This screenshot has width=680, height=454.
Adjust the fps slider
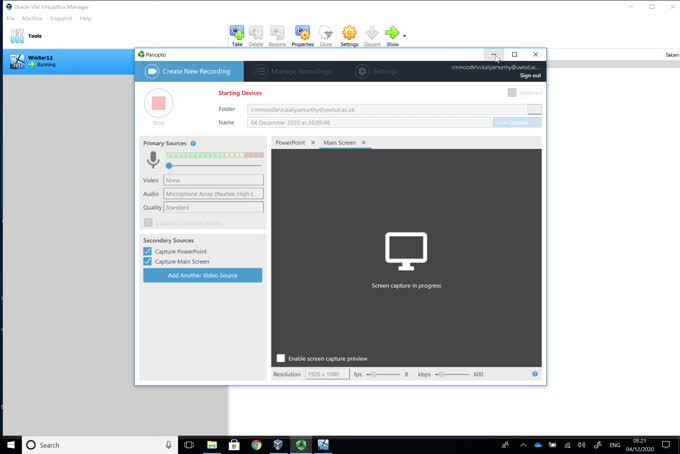pos(372,374)
